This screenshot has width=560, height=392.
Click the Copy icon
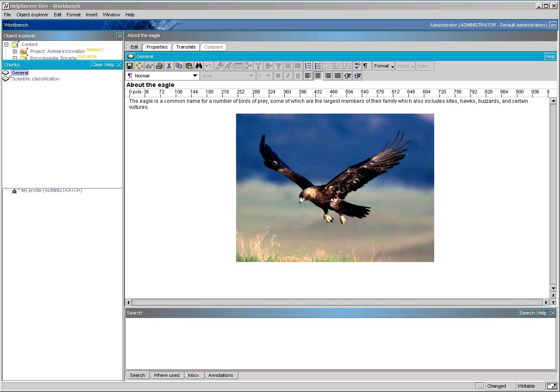(x=179, y=65)
